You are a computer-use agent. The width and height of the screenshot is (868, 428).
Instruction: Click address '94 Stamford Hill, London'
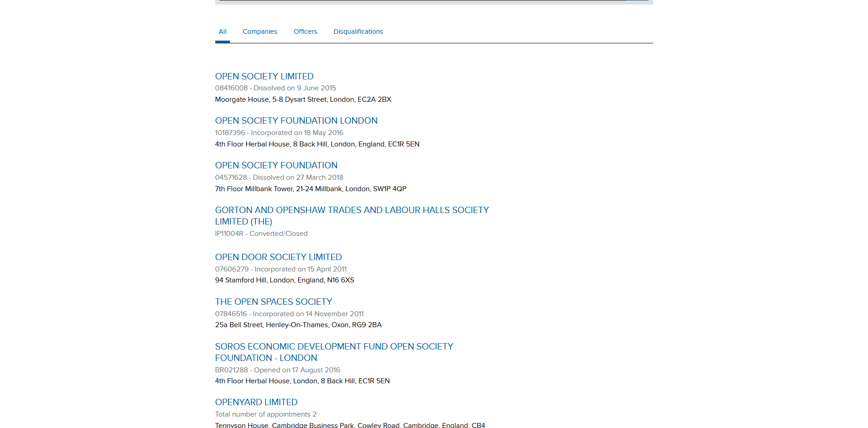coord(255,280)
